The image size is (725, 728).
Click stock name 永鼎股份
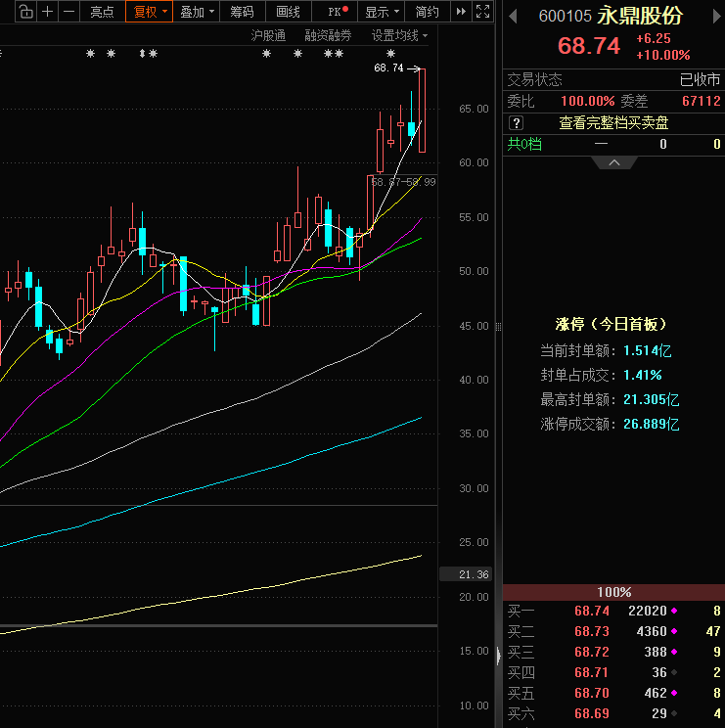coord(640,16)
